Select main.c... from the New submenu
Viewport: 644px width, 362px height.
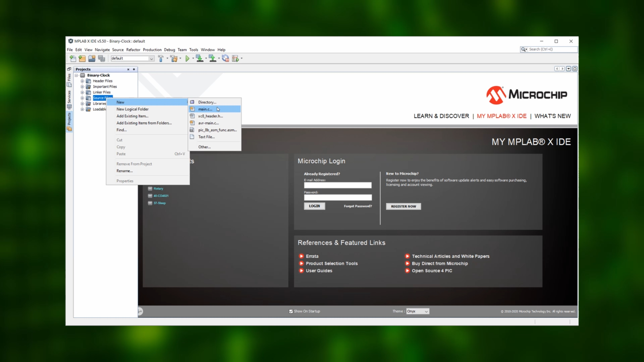pos(205,109)
